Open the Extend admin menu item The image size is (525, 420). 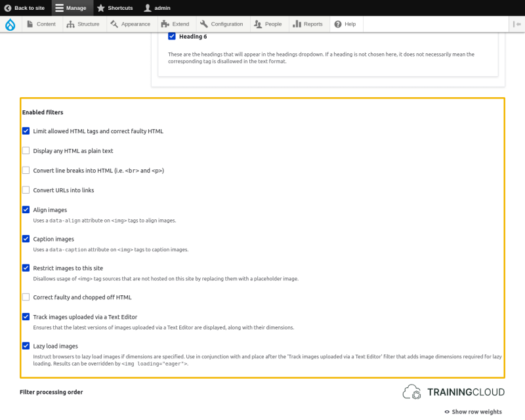click(x=175, y=24)
